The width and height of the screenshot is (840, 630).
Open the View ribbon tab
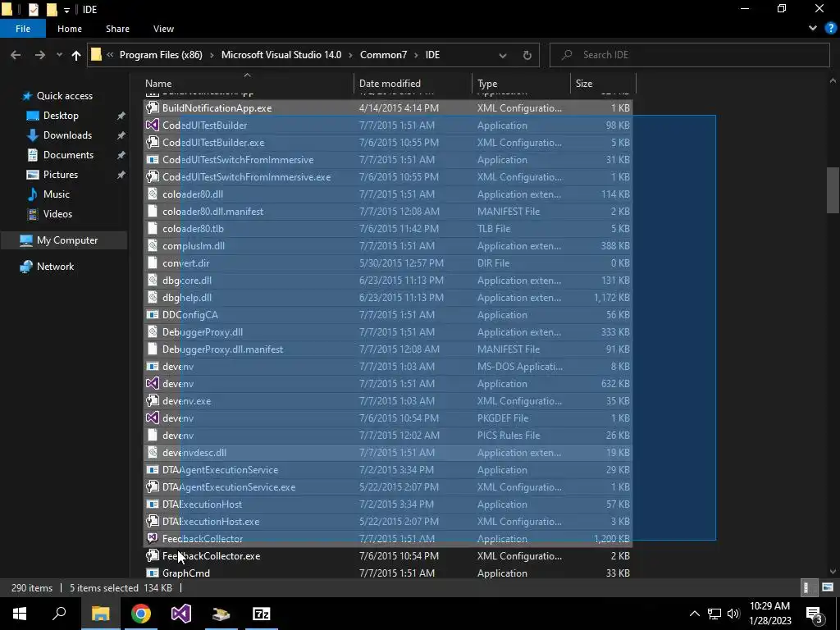[x=163, y=29]
